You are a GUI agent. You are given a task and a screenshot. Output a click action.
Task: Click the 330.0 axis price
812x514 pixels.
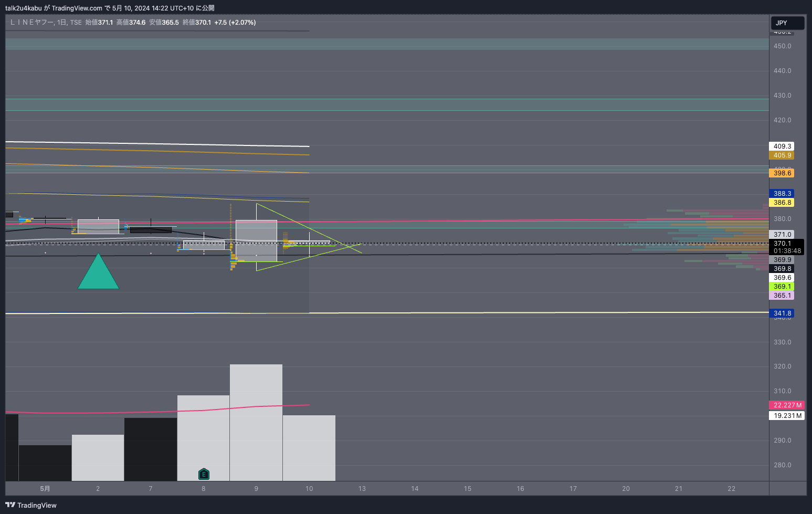pos(782,342)
